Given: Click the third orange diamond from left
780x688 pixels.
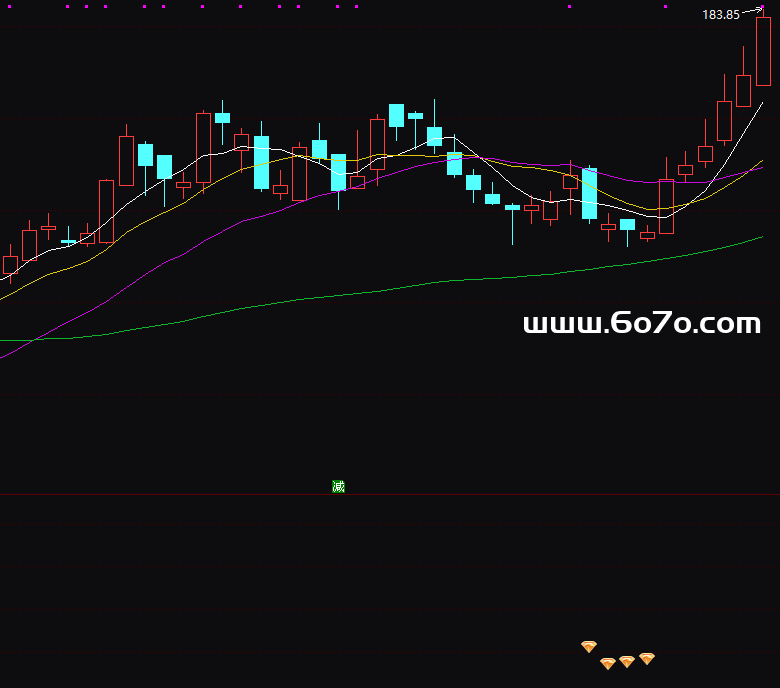Looking at the screenshot, I should (x=627, y=661).
